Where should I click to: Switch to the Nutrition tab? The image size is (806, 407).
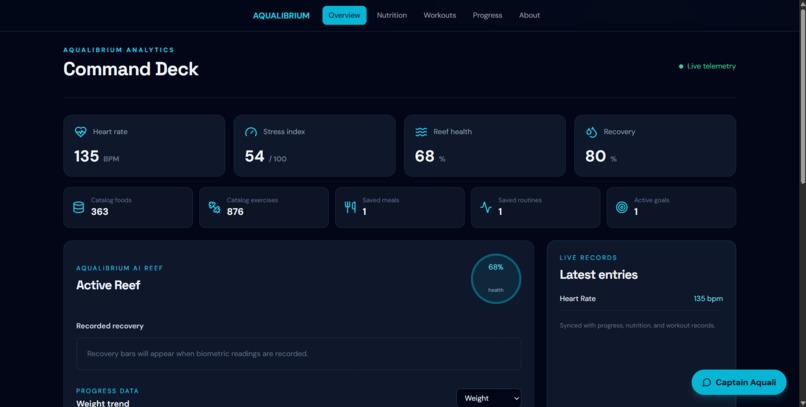pyautogui.click(x=392, y=15)
